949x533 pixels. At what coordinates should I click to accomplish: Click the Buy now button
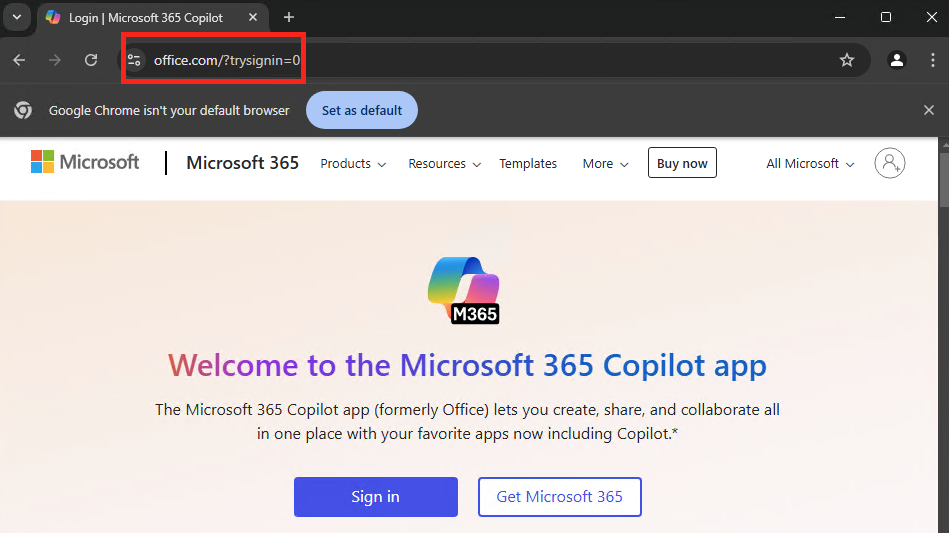pos(682,163)
